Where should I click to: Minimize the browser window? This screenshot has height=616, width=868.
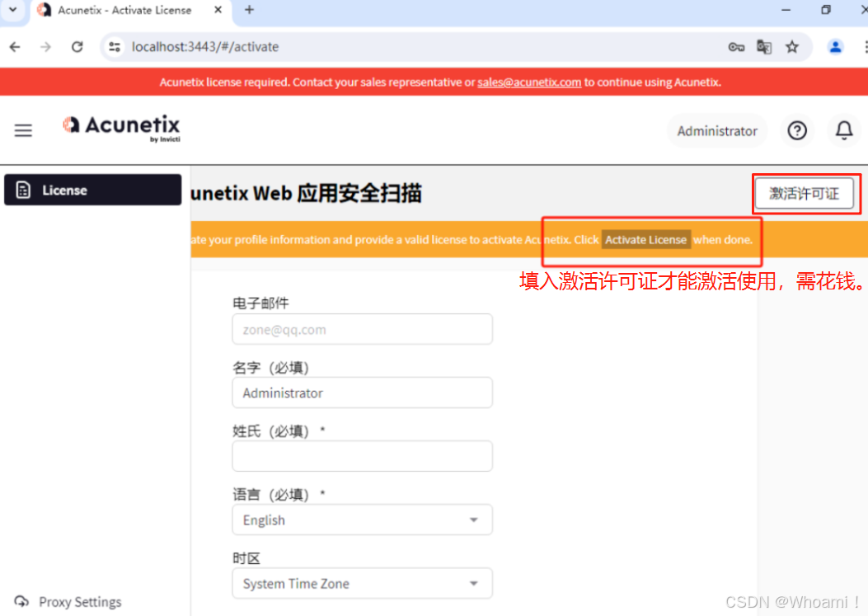click(786, 10)
